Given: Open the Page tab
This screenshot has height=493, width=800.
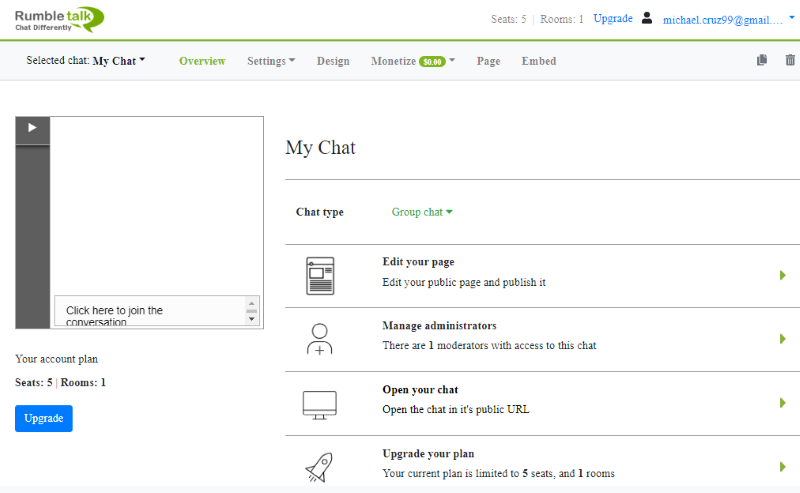Looking at the screenshot, I should point(488,61).
